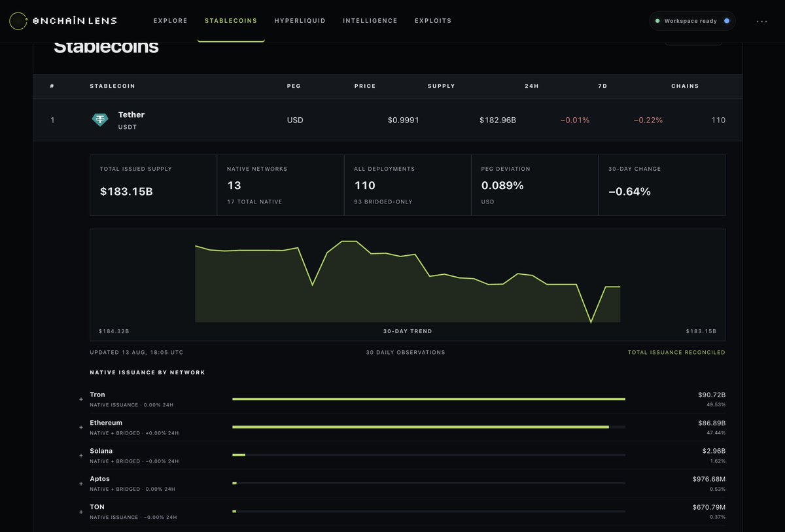Open the three-dots overflow menu

coord(761,21)
